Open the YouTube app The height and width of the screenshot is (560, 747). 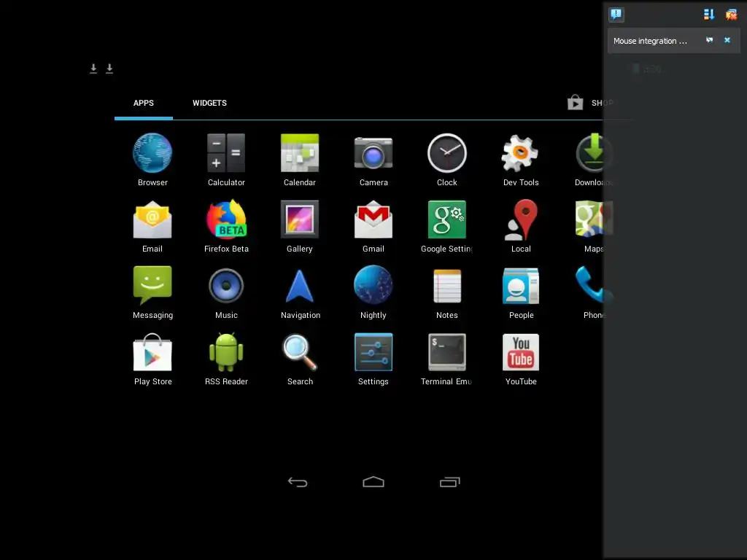click(x=521, y=359)
